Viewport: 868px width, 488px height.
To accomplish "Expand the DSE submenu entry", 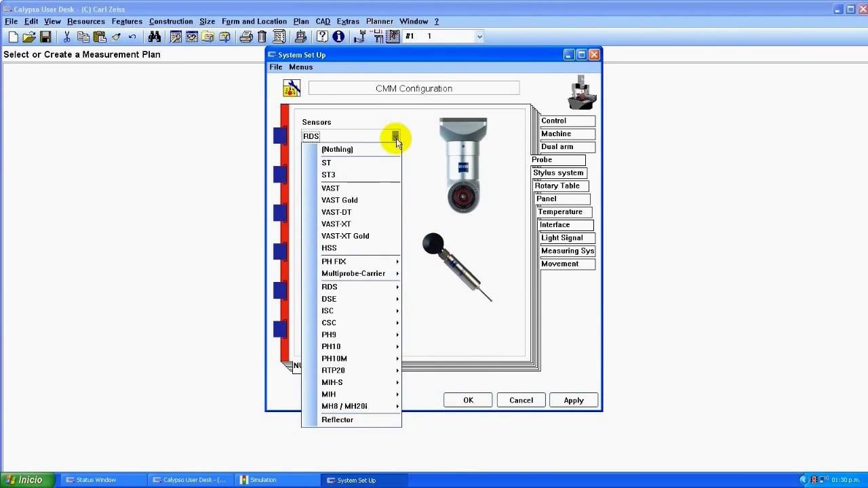I will [359, 299].
